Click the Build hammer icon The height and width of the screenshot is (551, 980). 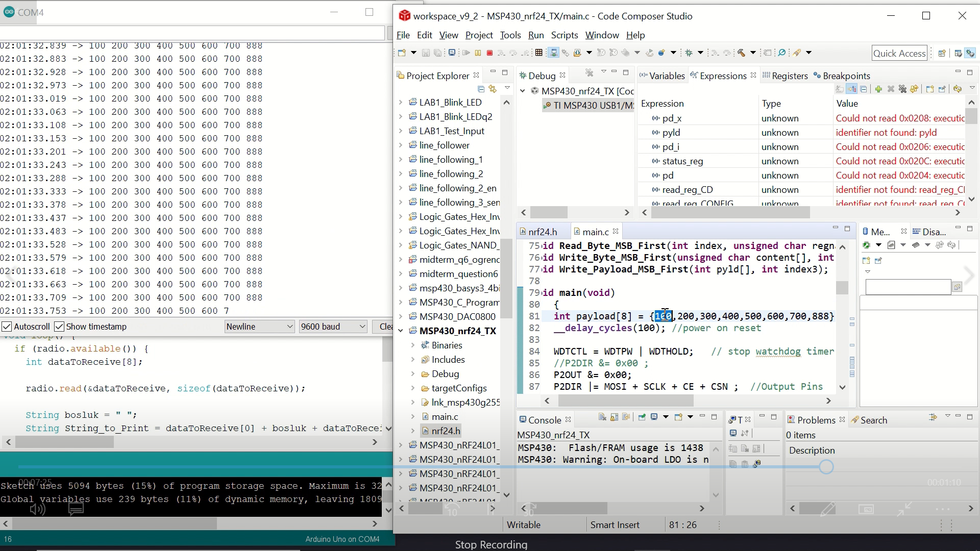point(742,53)
